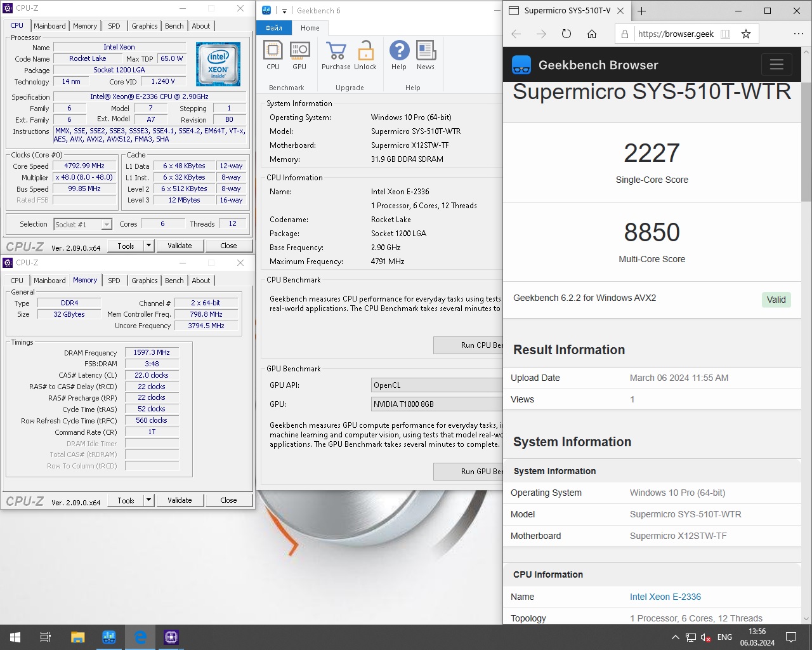
Task: Open the GPU API OpenCL dropdown
Action: (438, 385)
